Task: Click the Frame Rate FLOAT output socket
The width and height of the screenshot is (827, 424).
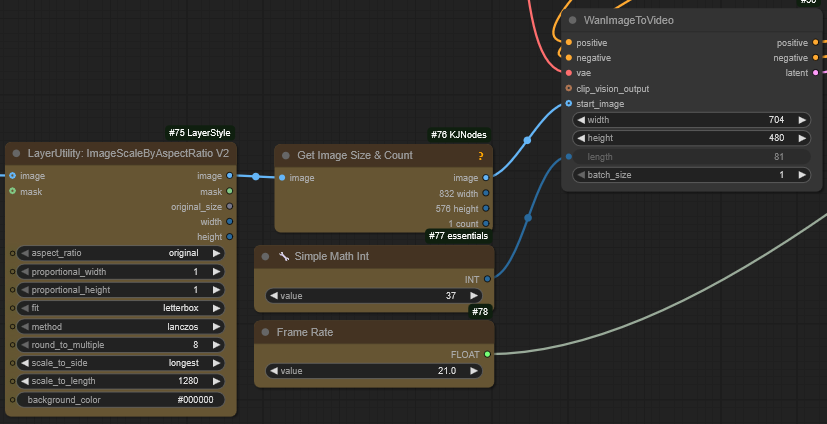Action: tap(487, 353)
